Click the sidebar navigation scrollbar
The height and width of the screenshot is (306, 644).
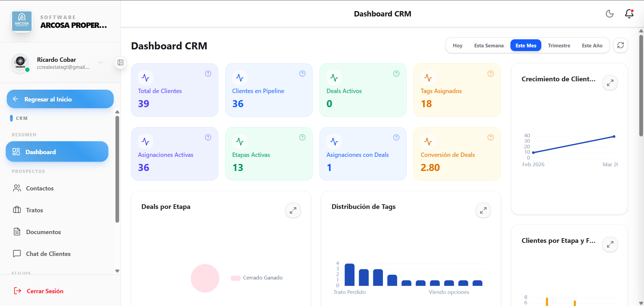(x=117, y=168)
